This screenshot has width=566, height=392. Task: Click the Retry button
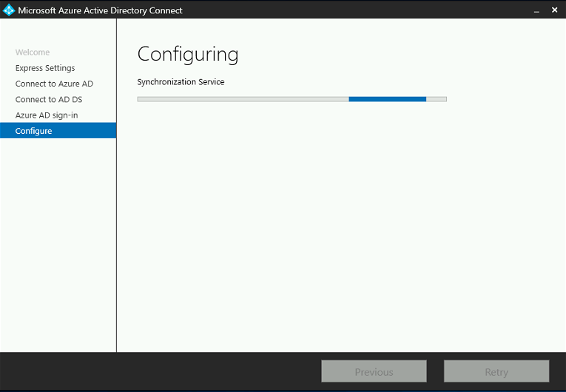tap(496, 371)
